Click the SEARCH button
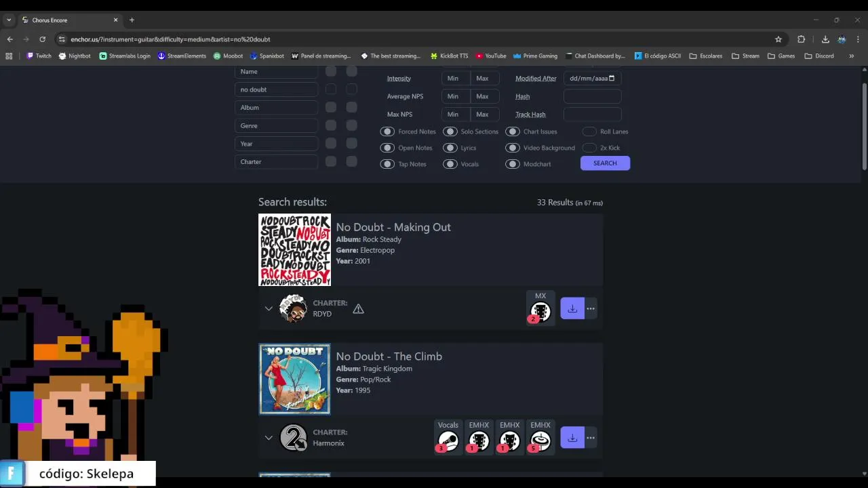The width and height of the screenshot is (868, 488). [x=605, y=163]
